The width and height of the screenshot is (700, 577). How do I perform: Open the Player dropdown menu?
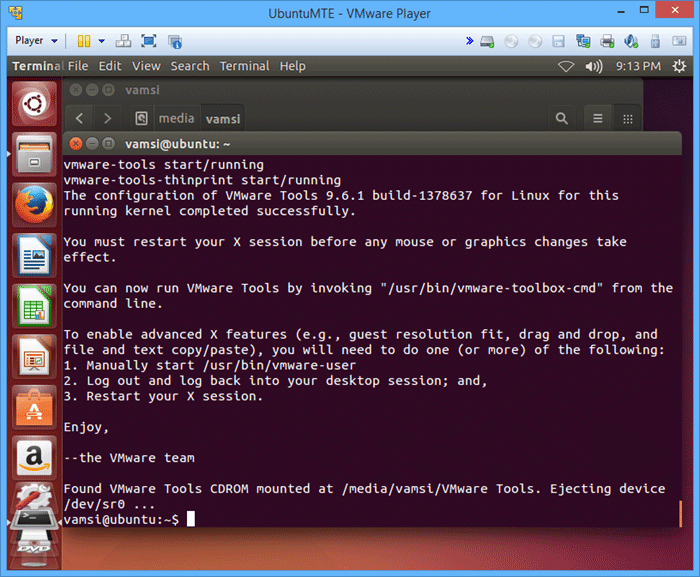tap(36, 41)
